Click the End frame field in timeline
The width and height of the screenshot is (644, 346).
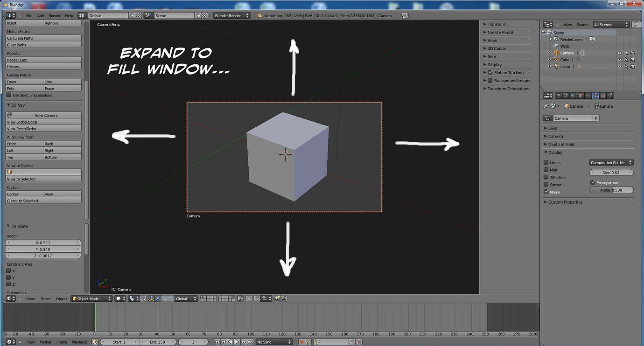pos(159,342)
